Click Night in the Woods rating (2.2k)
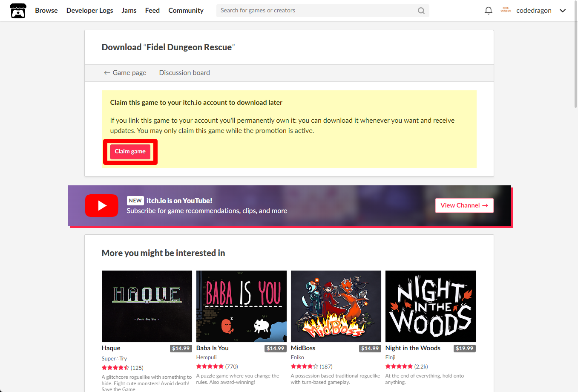 [x=407, y=366]
